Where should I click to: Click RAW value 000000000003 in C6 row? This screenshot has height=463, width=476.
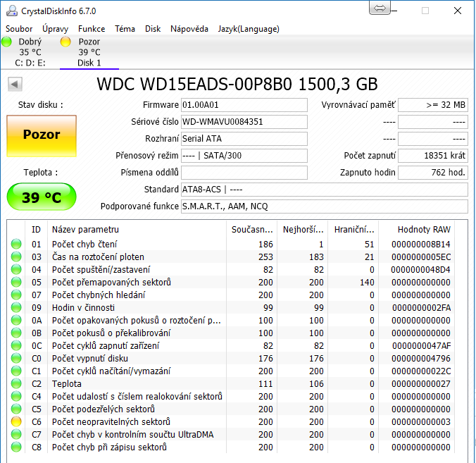point(421,421)
